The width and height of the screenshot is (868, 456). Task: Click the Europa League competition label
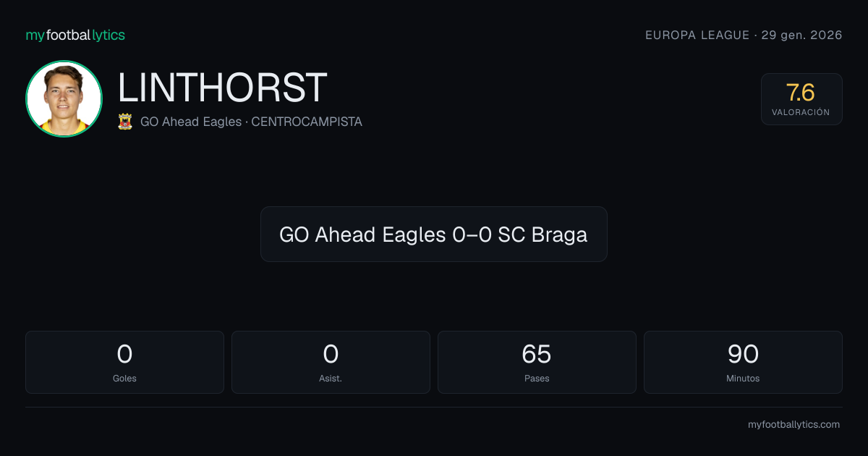click(697, 35)
